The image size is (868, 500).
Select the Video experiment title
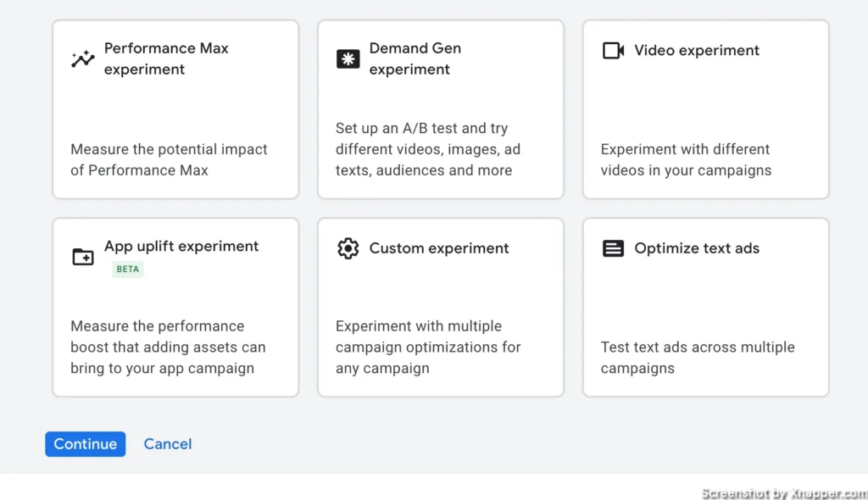coord(697,50)
